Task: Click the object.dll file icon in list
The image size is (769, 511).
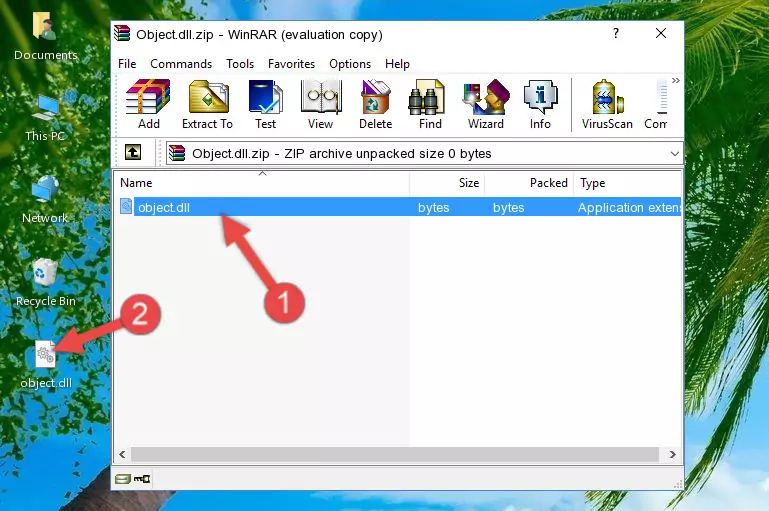Action: (126, 206)
